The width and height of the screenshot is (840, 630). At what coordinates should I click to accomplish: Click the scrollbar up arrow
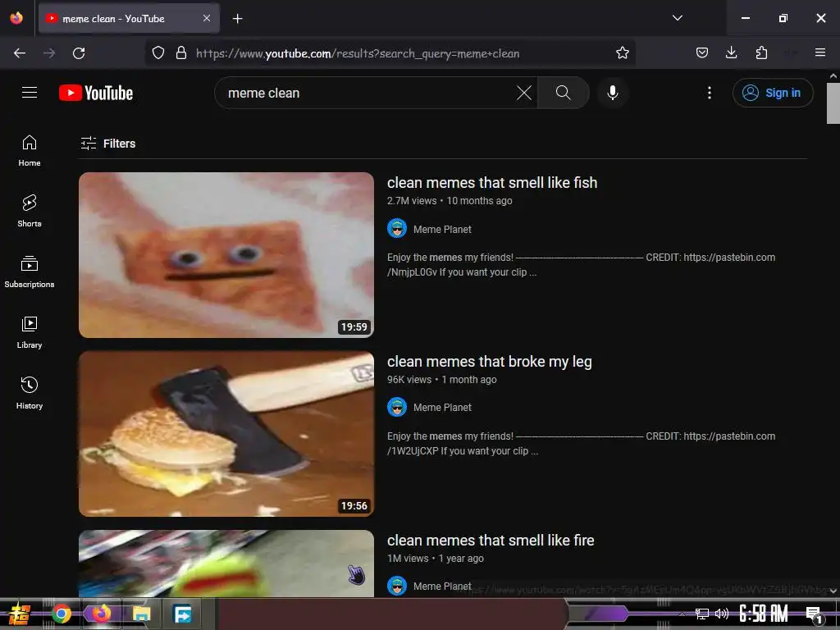833,76
